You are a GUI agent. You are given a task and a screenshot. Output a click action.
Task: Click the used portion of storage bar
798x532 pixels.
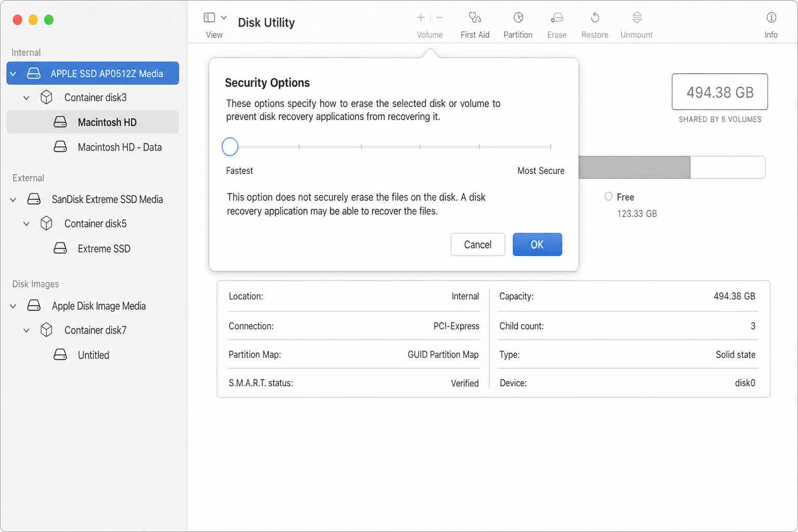coord(634,167)
